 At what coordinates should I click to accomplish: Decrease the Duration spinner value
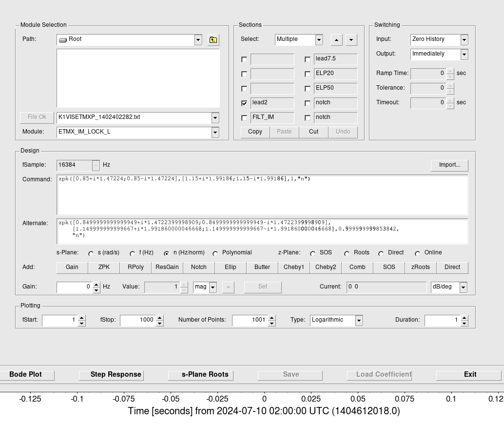click(x=464, y=323)
